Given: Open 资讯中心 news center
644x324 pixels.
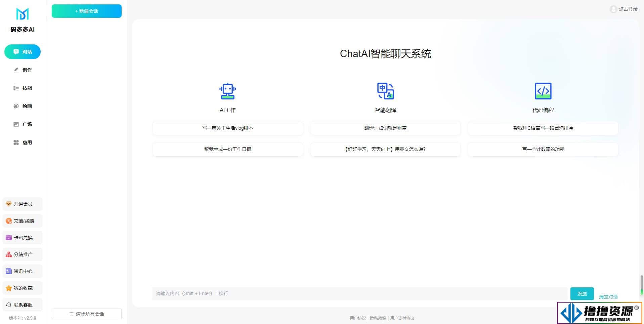Looking at the screenshot, I should point(23,271).
